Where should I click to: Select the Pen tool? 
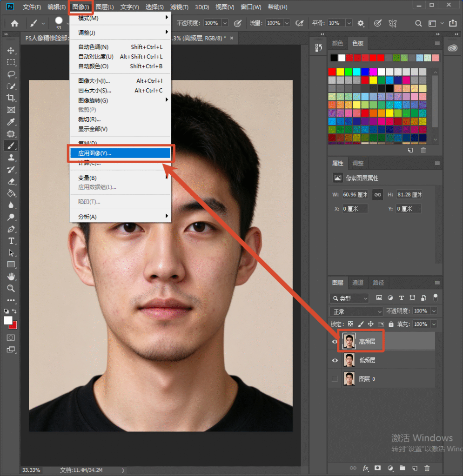[x=11, y=229]
